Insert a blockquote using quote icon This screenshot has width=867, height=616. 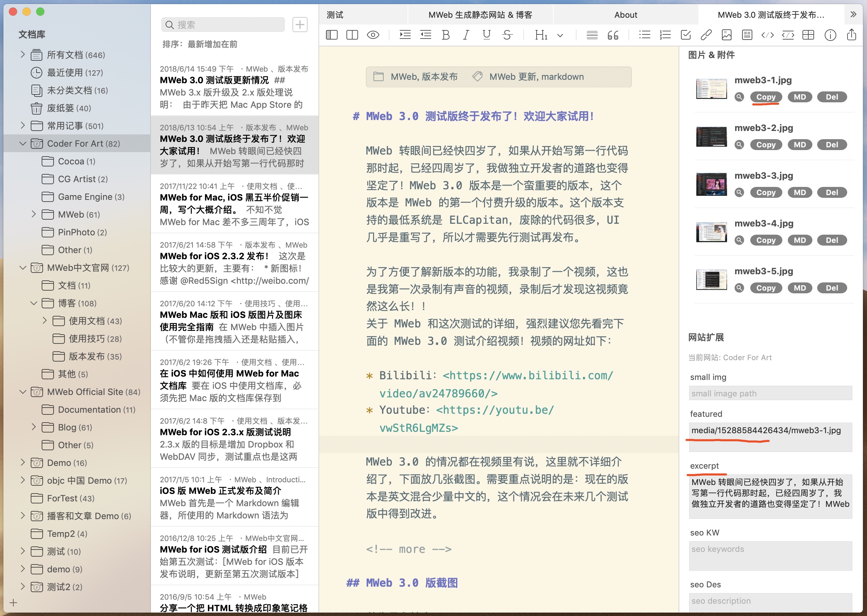(613, 35)
